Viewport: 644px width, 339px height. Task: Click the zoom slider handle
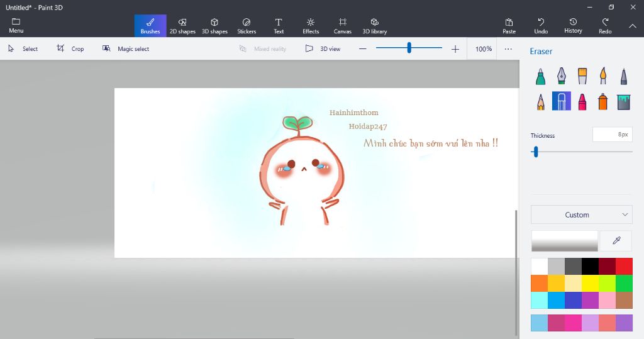point(409,48)
